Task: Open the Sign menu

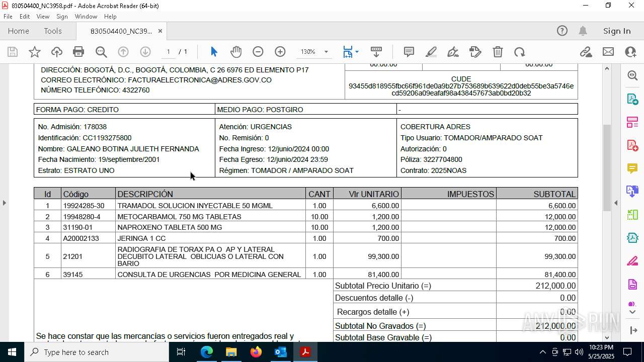Action: [x=62, y=17]
